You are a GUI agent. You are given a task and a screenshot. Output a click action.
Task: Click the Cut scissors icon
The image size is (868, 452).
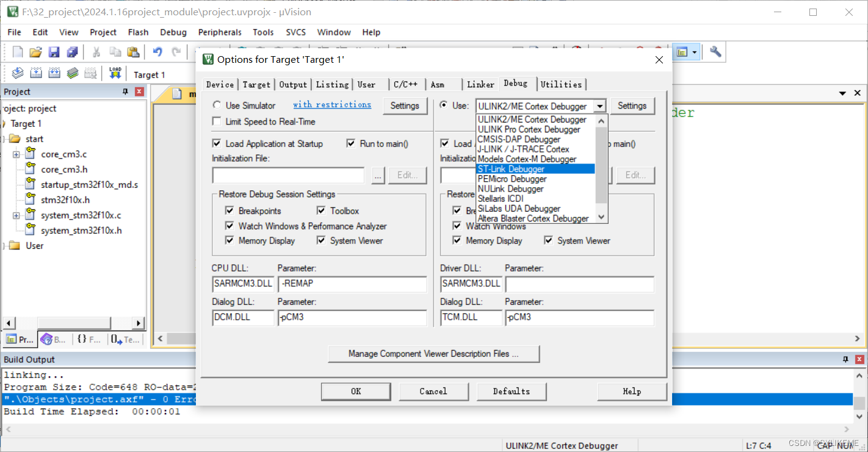tap(96, 52)
